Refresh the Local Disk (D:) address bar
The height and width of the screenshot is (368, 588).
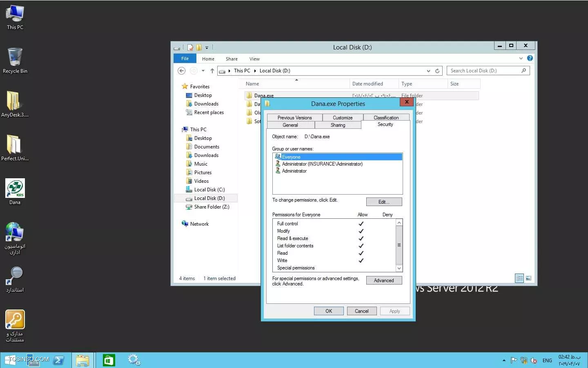point(437,71)
